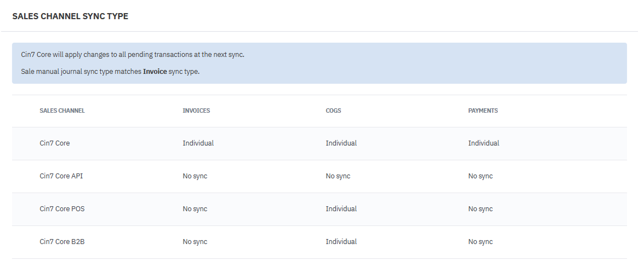Select Payments sync for Cin7 Core POS
The height and width of the screenshot is (273, 644).
(480, 209)
